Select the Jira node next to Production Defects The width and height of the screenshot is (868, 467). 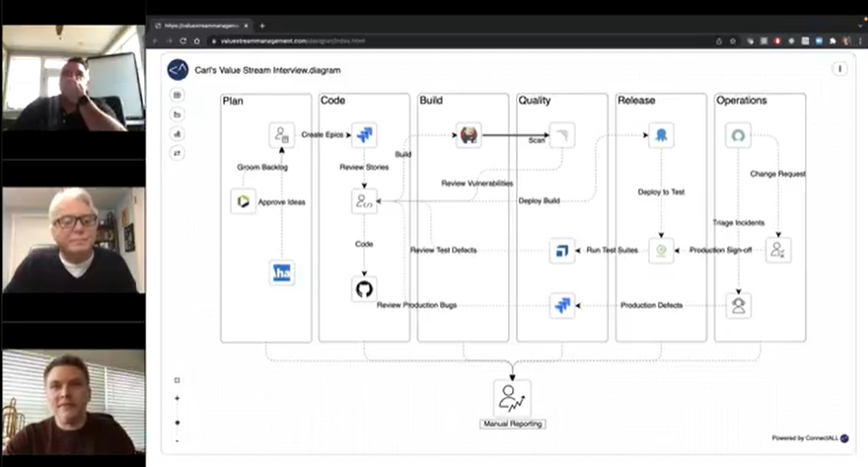click(562, 305)
